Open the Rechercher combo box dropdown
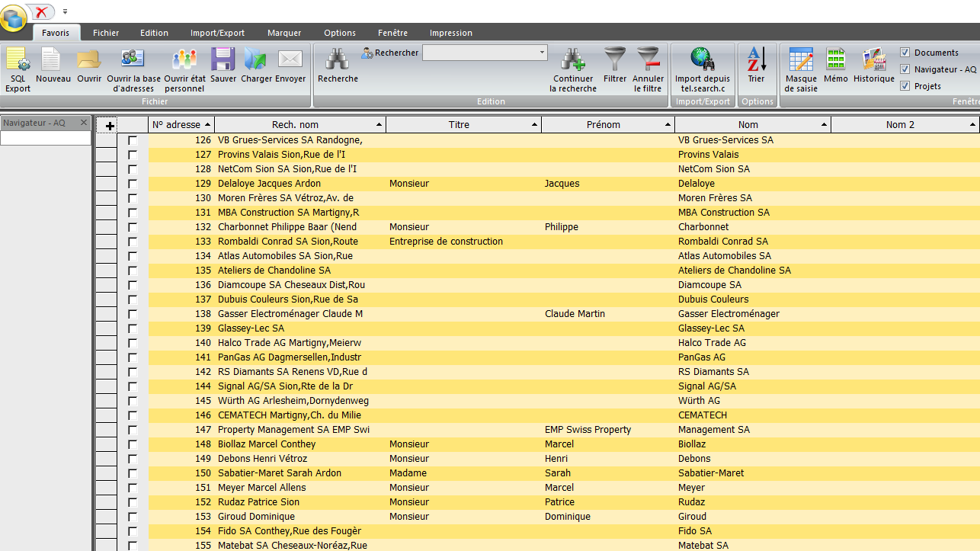Image resolution: width=980 pixels, height=551 pixels. tap(543, 53)
